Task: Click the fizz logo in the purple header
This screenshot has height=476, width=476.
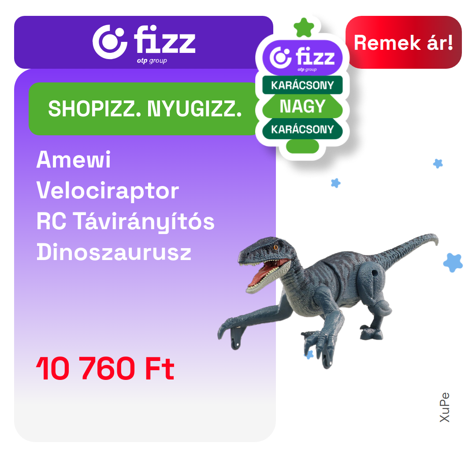Action: 144,42
